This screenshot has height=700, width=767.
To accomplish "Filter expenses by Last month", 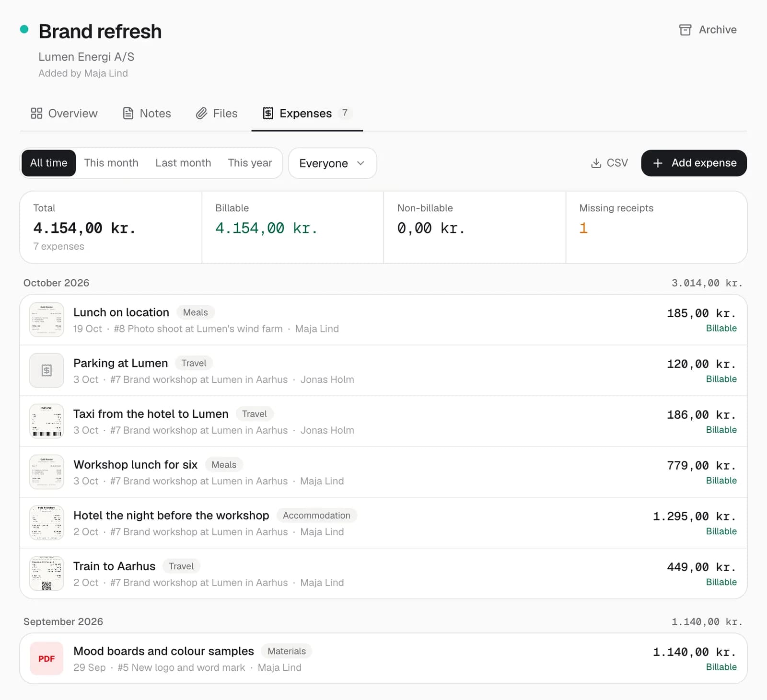I will click(x=183, y=163).
